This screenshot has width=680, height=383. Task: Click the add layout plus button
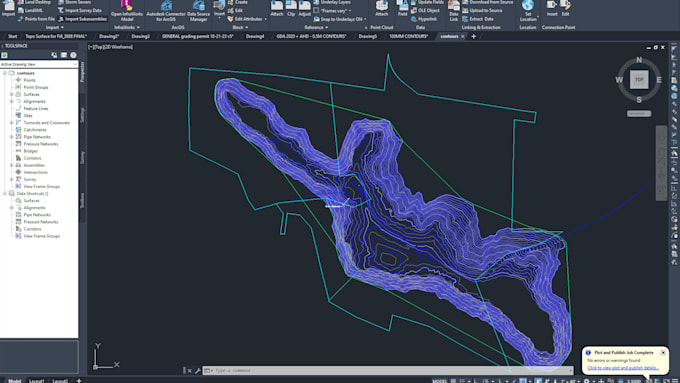tap(79, 381)
